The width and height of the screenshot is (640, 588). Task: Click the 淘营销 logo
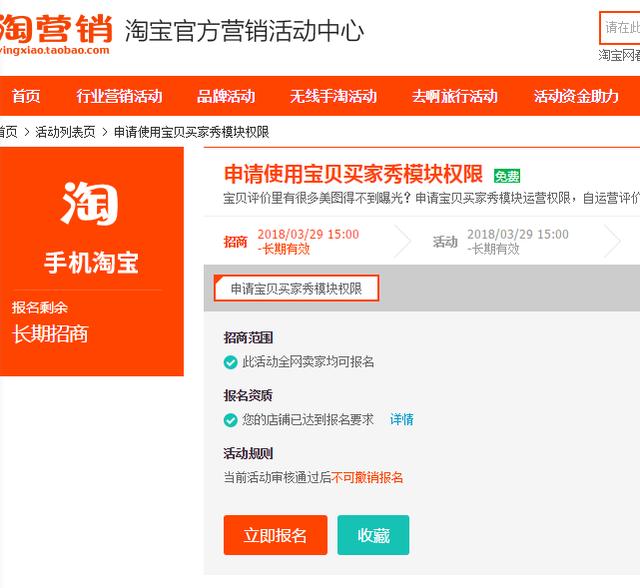point(56,34)
